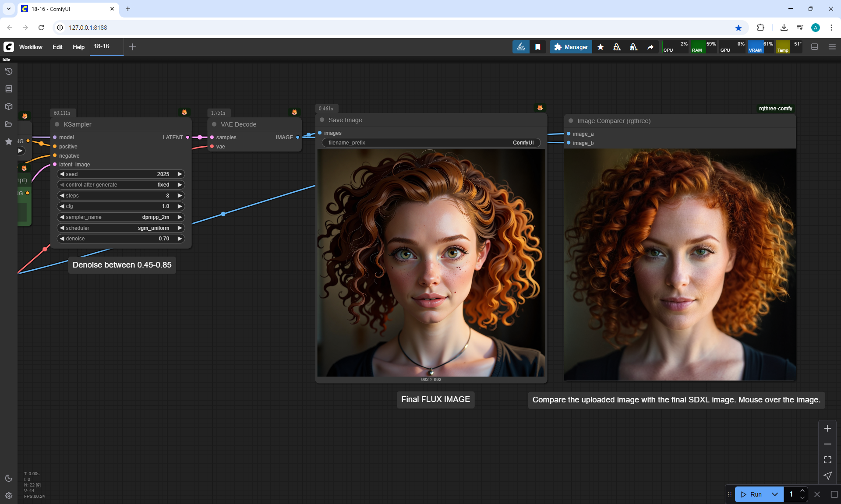Screen dimensions: 841x504
Task: Open the scheduler sgm_uniform selector
Action: [x=120, y=228]
